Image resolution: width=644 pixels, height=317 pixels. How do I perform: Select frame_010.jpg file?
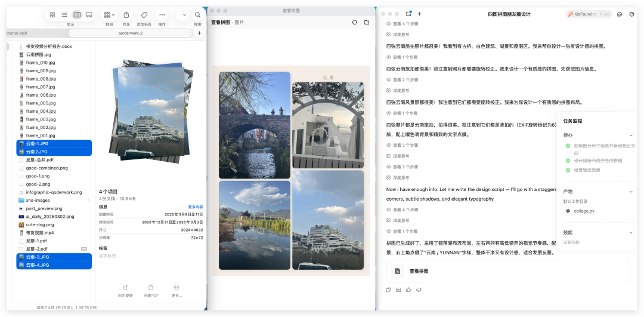41,63
